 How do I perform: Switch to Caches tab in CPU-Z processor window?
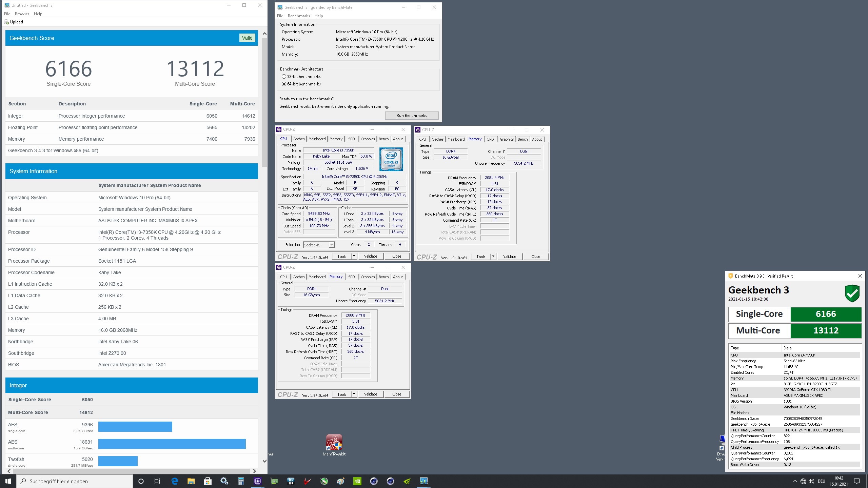tap(298, 139)
